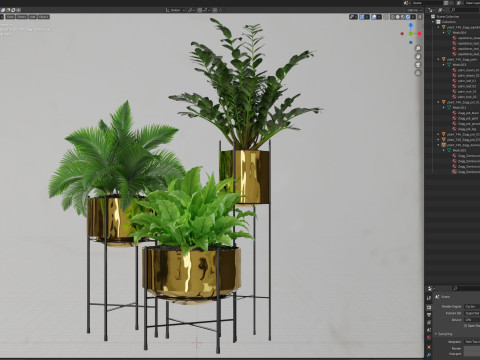This screenshot has width=480, height=360.
Task: Open the view layer browse icon
Action: click(x=460, y=3)
